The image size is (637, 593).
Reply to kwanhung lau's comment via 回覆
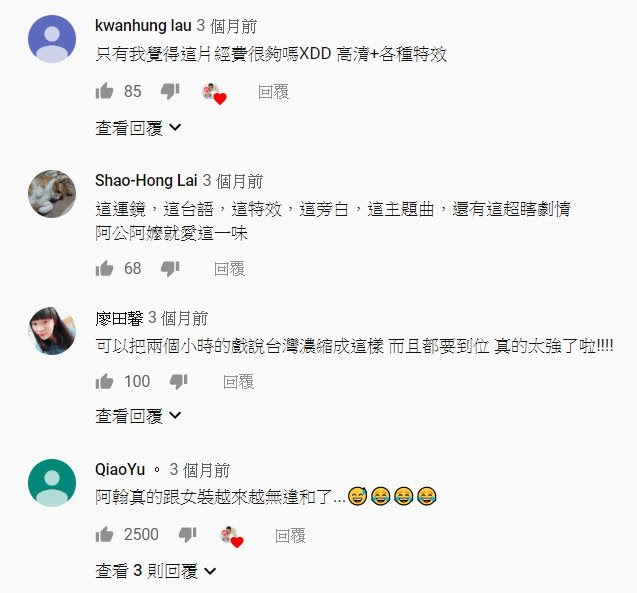[273, 92]
